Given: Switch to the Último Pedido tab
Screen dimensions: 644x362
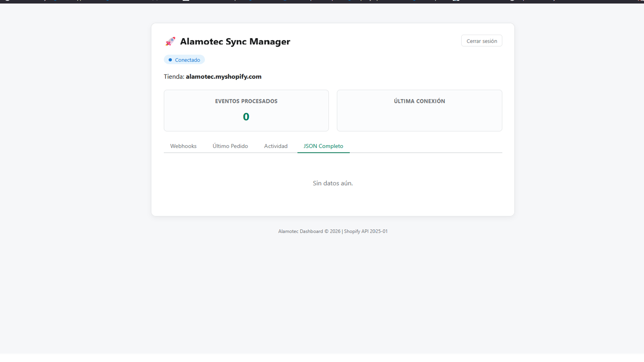Looking at the screenshot, I should pyautogui.click(x=230, y=146).
